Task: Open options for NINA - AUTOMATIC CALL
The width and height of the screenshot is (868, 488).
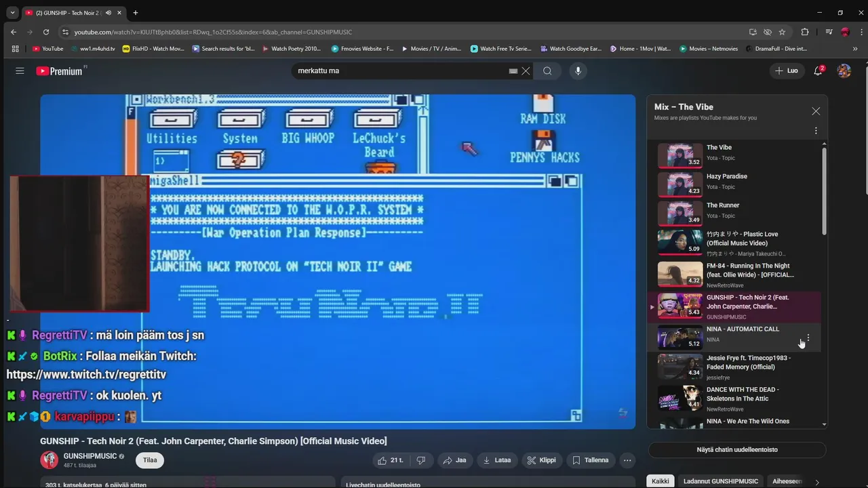Action: coord(808,338)
